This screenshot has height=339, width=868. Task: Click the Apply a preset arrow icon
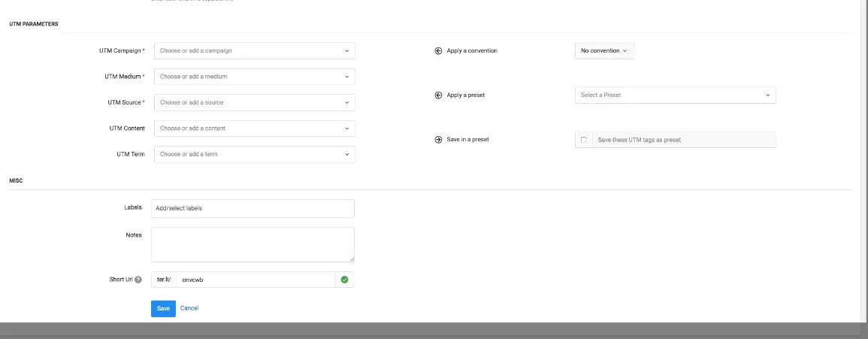(438, 95)
